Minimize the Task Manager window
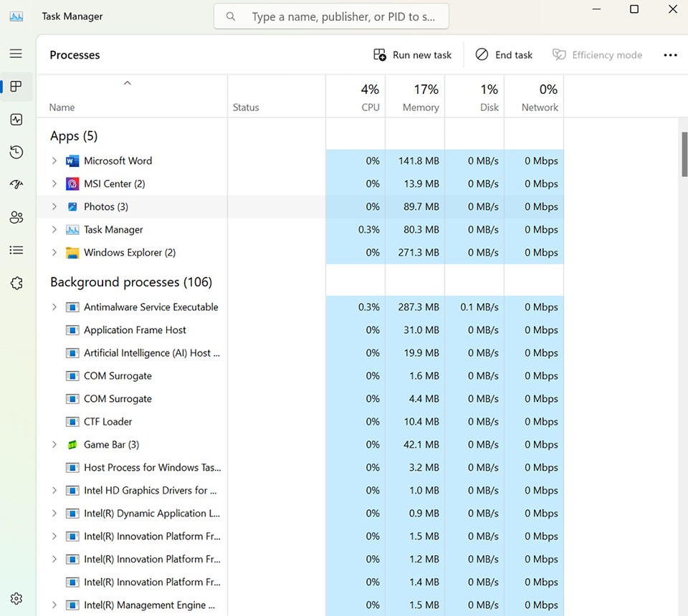The image size is (688, 616). [x=596, y=9]
